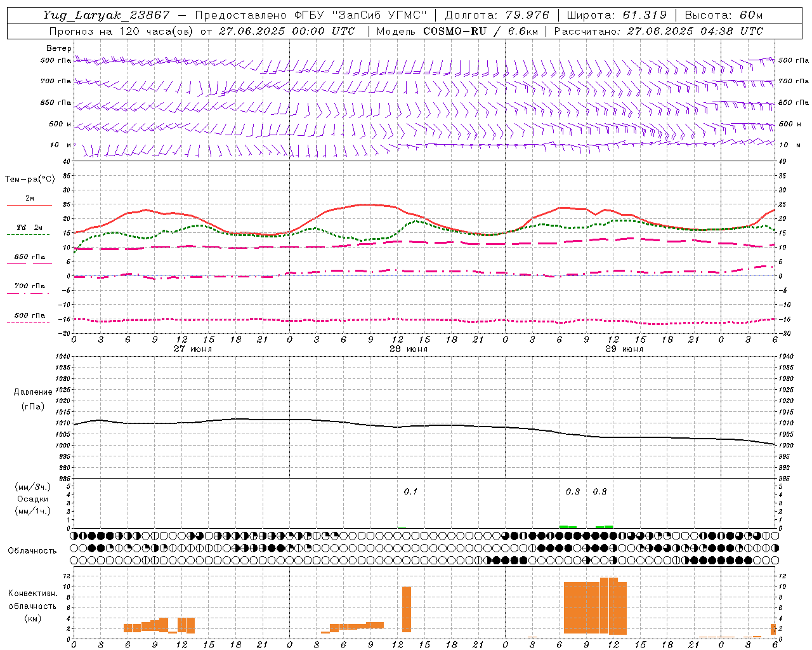Click the solid red 2м temperature legend line
Screen dimensions: 812x650
29,205
